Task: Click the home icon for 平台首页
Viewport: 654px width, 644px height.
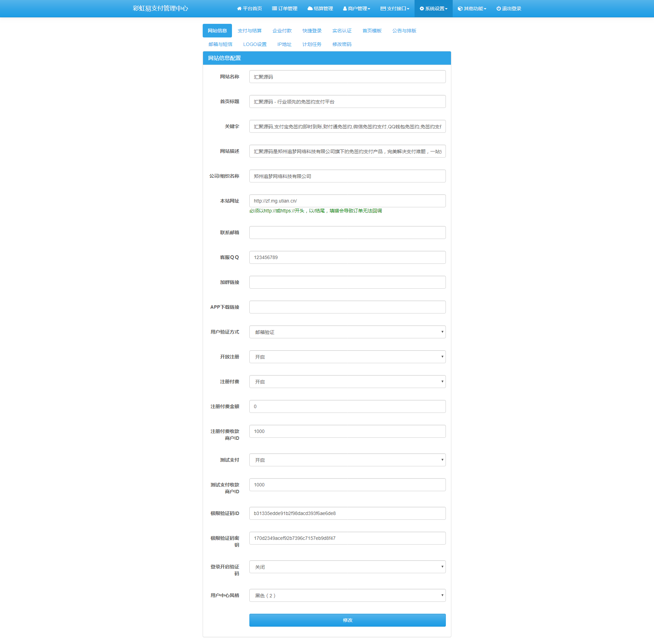Action: click(239, 9)
